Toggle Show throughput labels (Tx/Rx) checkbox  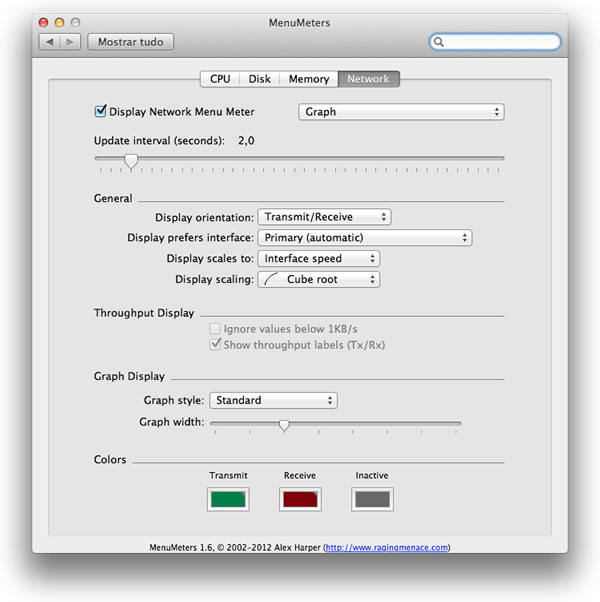(215, 344)
